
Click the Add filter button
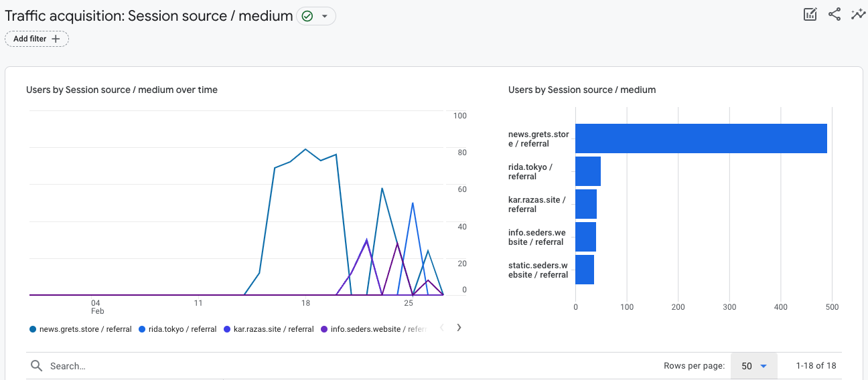tap(37, 39)
